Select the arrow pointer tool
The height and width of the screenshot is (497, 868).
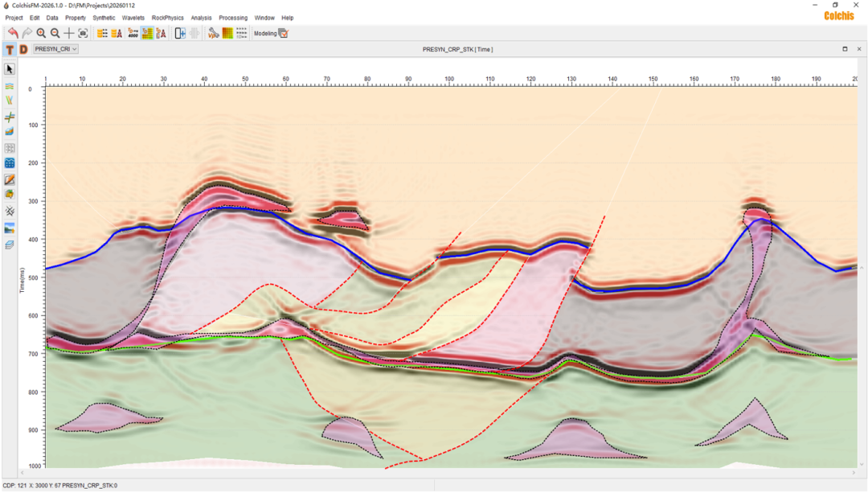(x=10, y=69)
